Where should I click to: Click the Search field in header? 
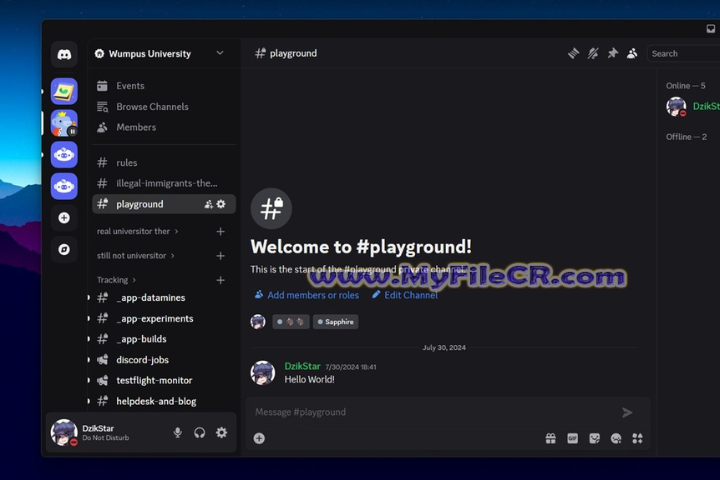tap(683, 53)
